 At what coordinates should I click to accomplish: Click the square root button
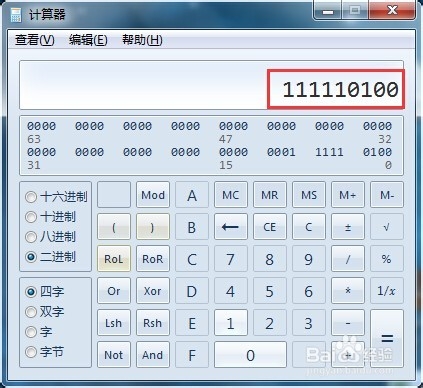[x=387, y=227]
